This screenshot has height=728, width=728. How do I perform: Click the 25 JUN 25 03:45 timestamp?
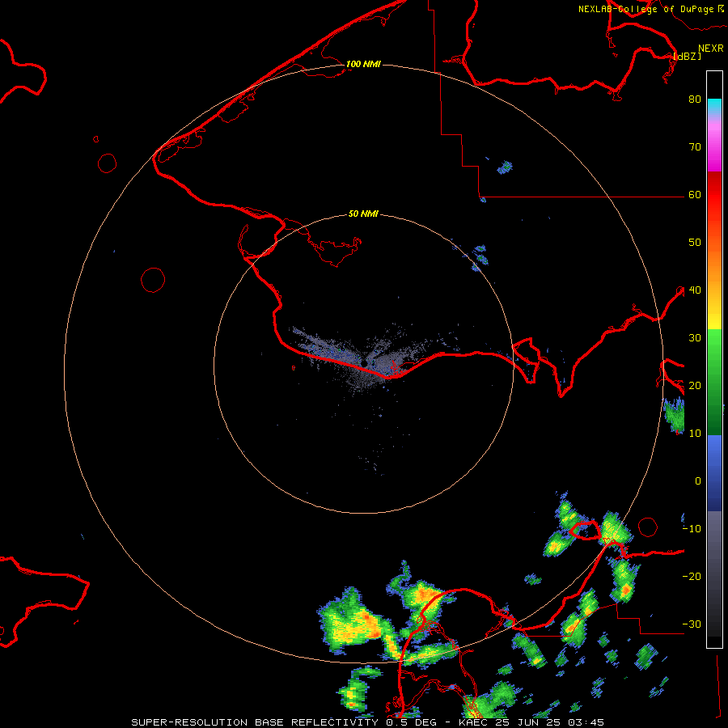550,722
